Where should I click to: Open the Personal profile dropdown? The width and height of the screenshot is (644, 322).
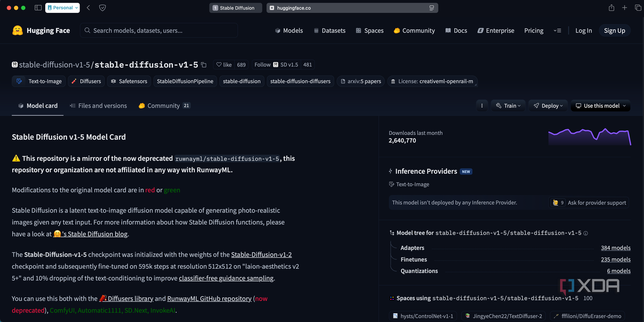tap(62, 8)
